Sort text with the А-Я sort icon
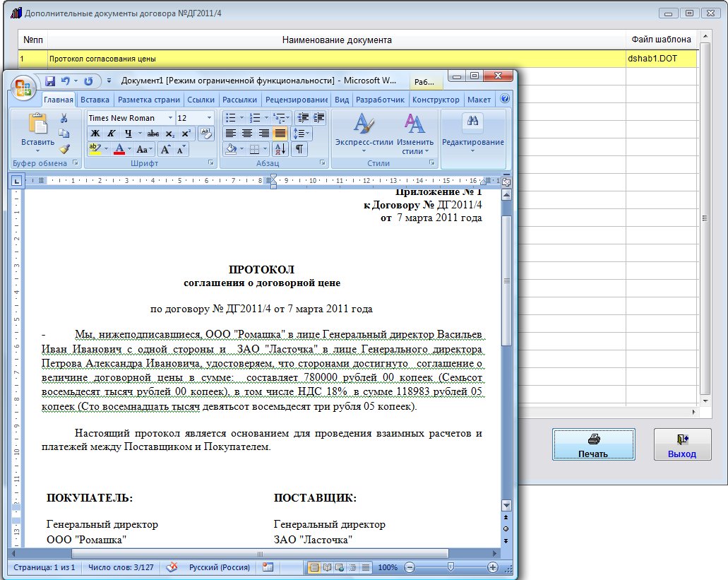728x580 pixels. [280, 149]
